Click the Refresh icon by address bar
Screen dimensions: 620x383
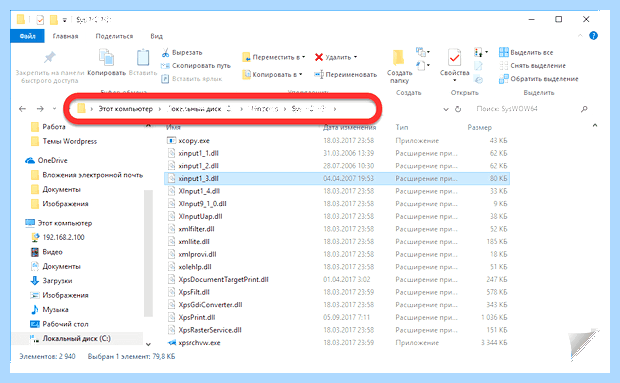(458, 109)
